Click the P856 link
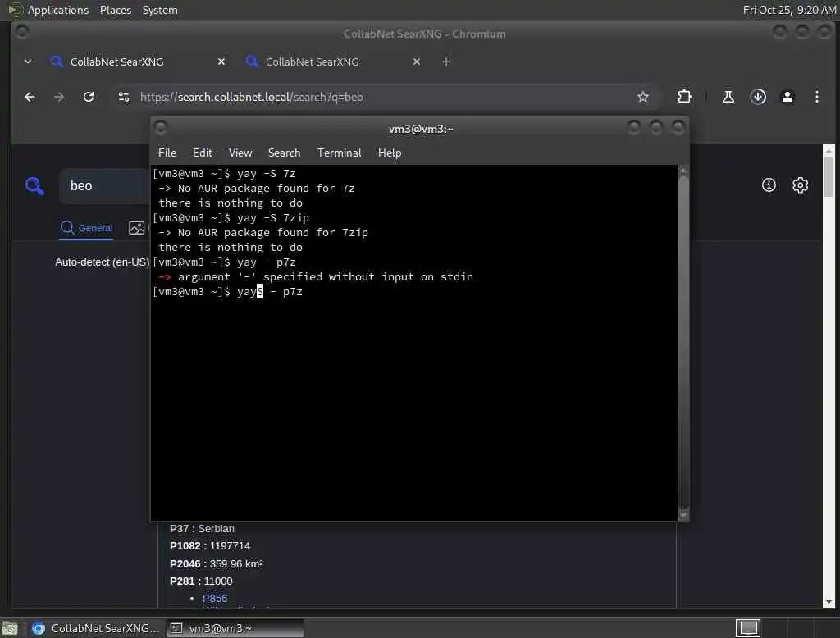 click(215, 598)
